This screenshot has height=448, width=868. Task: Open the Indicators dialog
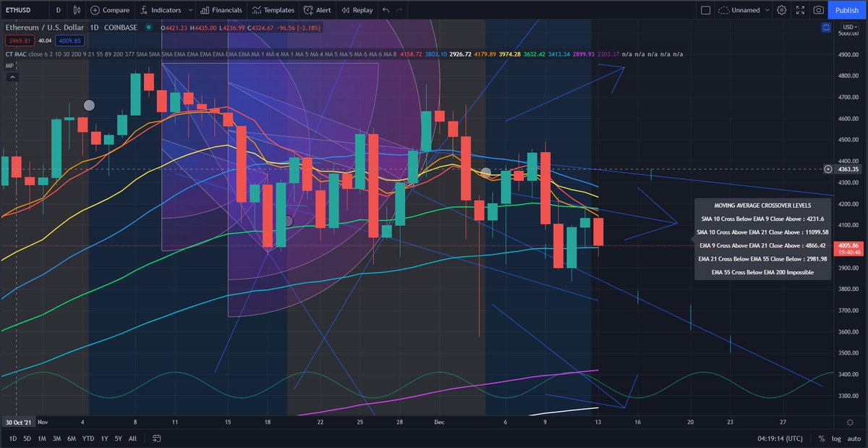click(161, 10)
